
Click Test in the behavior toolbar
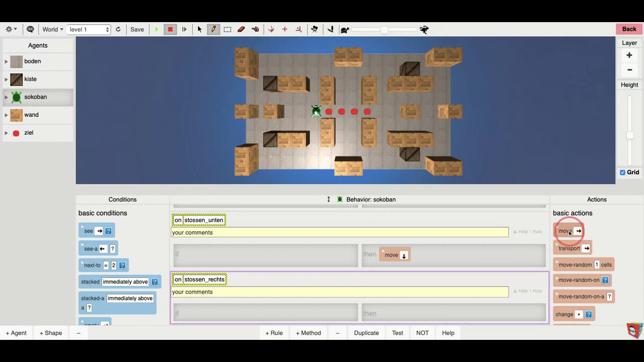point(397,333)
